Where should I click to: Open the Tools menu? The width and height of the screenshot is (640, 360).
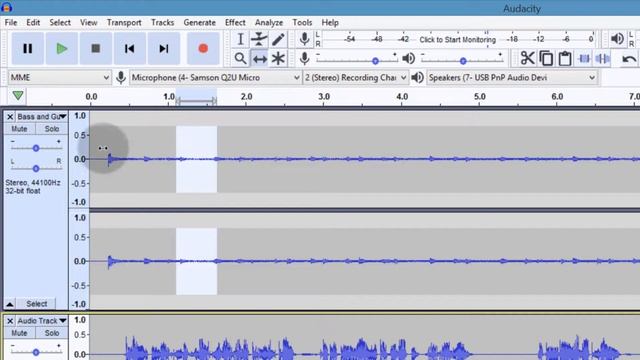(302, 22)
